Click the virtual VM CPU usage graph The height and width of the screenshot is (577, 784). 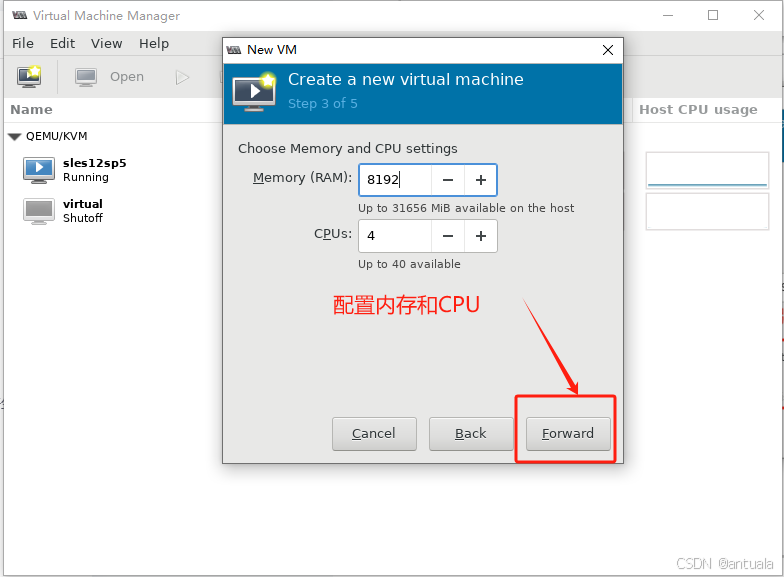click(707, 212)
